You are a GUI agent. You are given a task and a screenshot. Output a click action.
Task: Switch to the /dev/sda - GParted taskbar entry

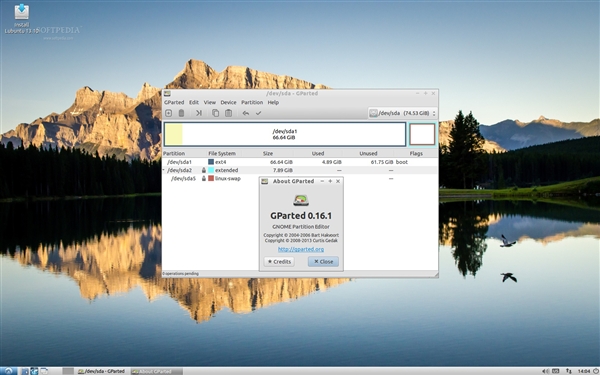pos(101,371)
